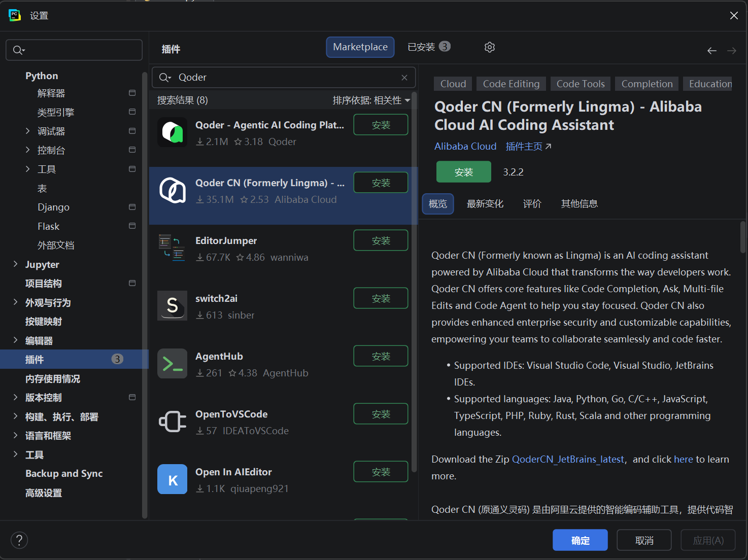748x560 pixels.
Task: Click the project-level icon beside 类型引擎
Action: coord(132,112)
